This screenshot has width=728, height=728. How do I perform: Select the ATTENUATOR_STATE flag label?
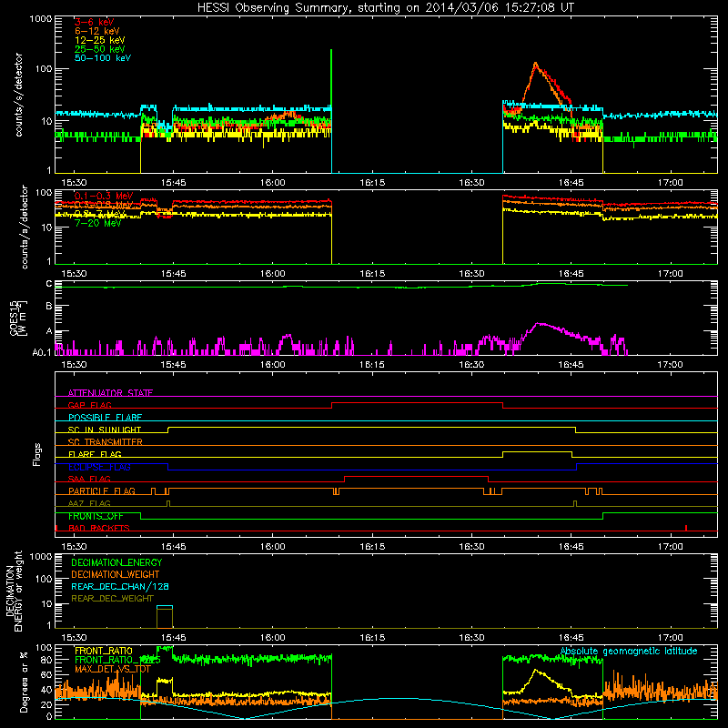[110, 393]
